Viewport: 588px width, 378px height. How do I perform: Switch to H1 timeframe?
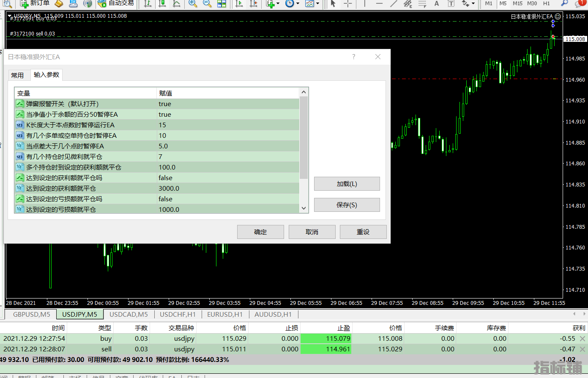point(547,3)
